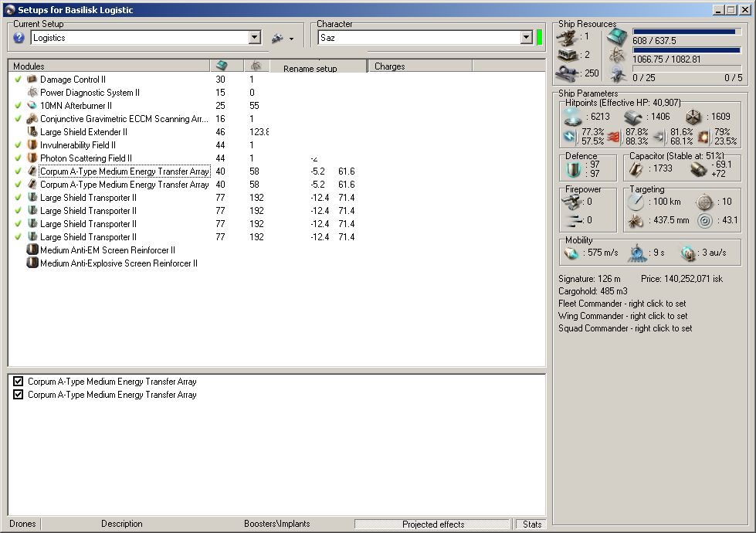Click the calibration icon showing 250
Screen dimensions: 756x533
point(568,73)
